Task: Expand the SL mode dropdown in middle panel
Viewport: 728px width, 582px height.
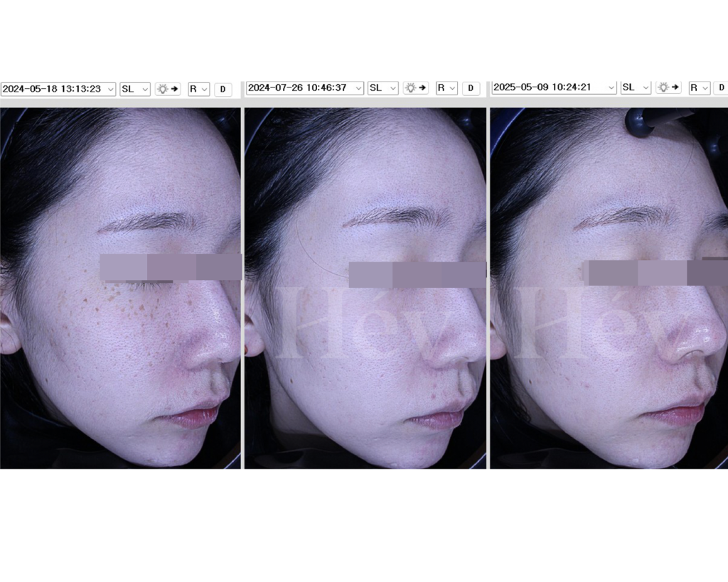Action: [x=382, y=87]
